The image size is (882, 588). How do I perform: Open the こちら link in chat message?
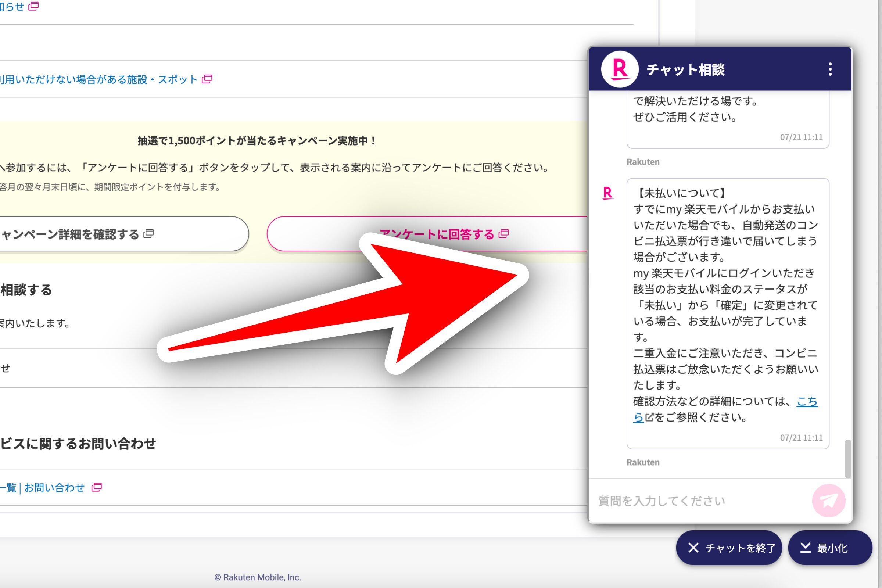pyautogui.click(x=807, y=401)
